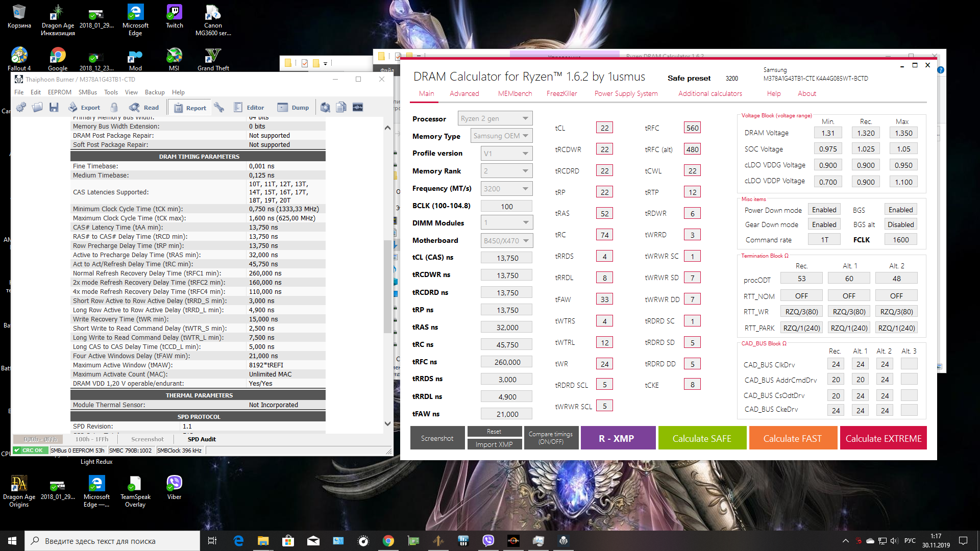Switch to the Advanced tab
The height and width of the screenshot is (551, 980).
[x=464, y=93]
